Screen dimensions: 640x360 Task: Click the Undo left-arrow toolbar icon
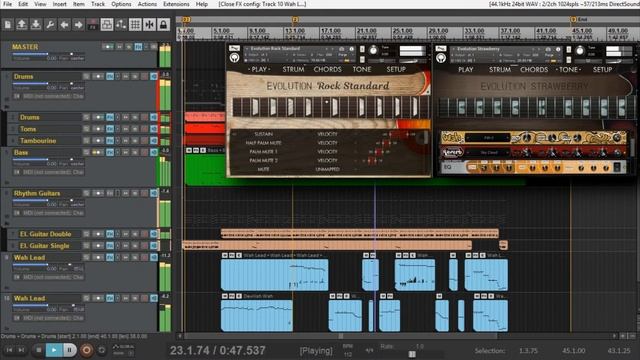click(64, 25)
